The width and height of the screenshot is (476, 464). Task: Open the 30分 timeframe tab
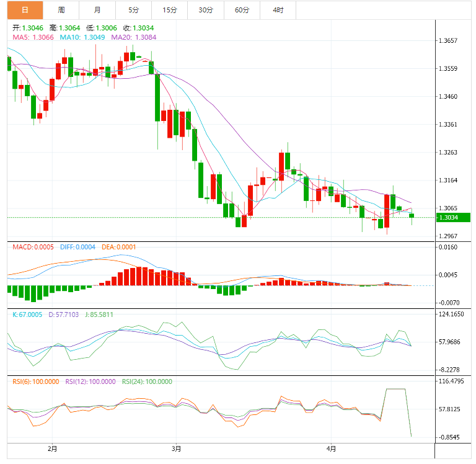[x=206, y=10]
